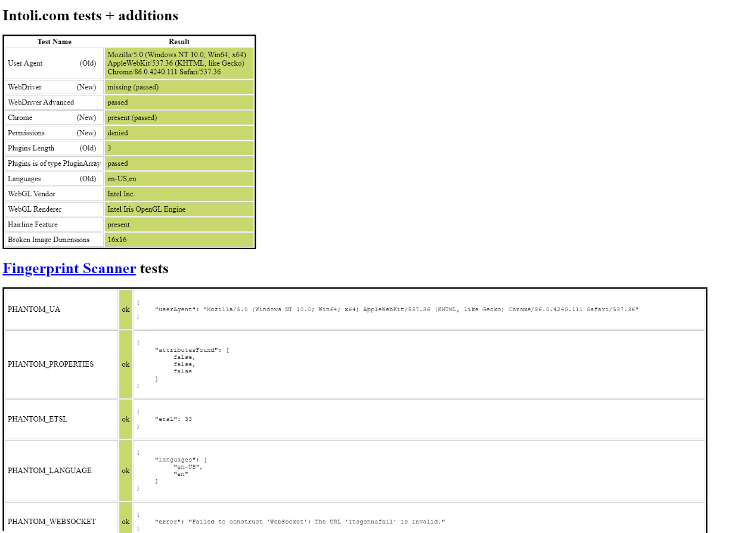Click the Languages en-US,en result
Viewport: 756px width, 533px height.
click(x=179, y=179)
